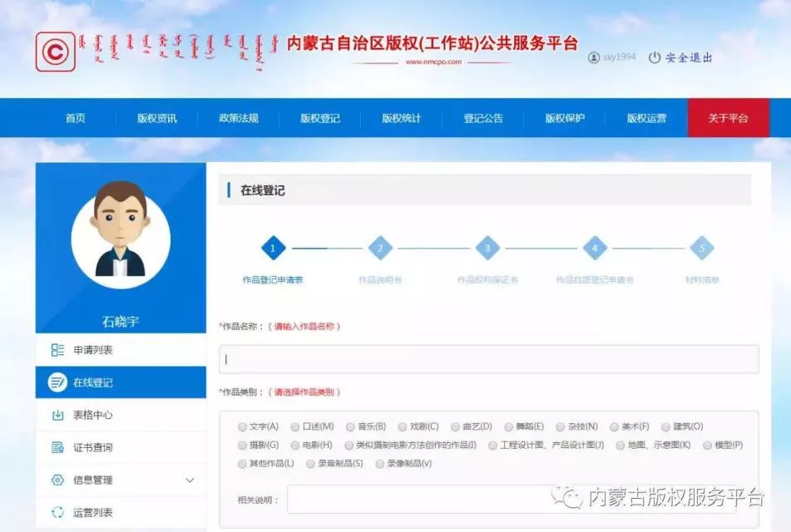This screenshot has height=532, width=791.
Task: Select the 口述(M) work category
Action: click(295, 427)
